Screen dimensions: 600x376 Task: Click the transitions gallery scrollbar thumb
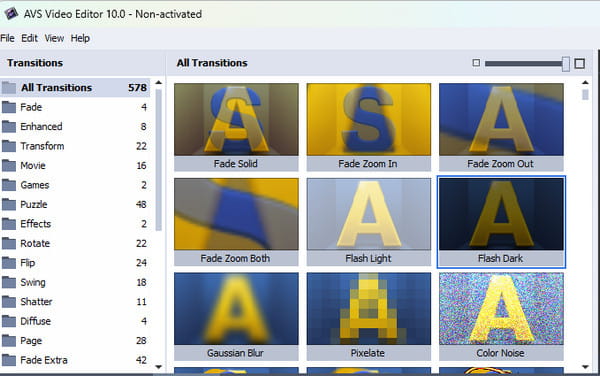click(585, 94)
